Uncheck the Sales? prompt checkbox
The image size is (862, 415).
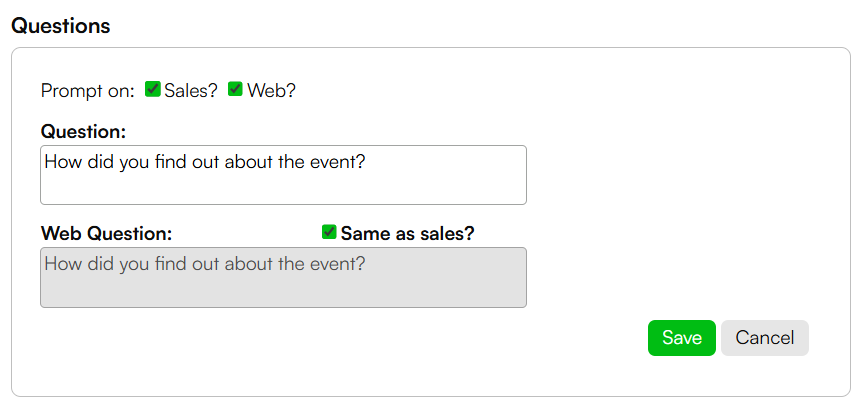[152, 89]
